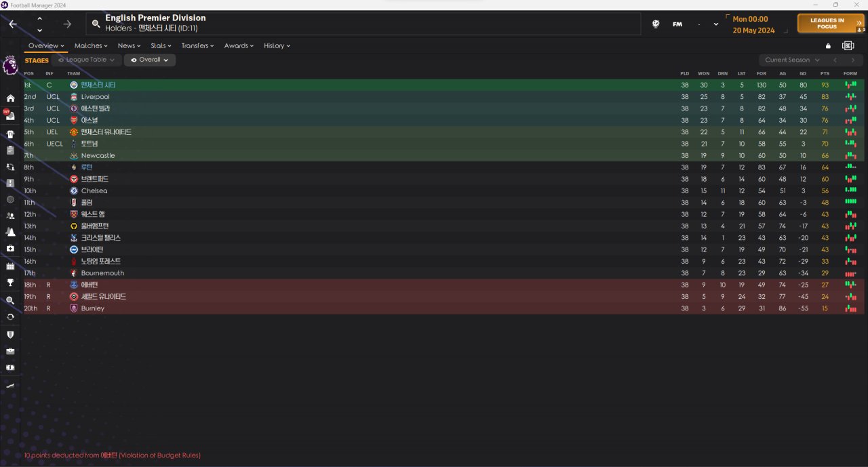This screenshot has height=467, width=868.
Task: Click Chelsea's 56 points value
Action: pos(825,191)
